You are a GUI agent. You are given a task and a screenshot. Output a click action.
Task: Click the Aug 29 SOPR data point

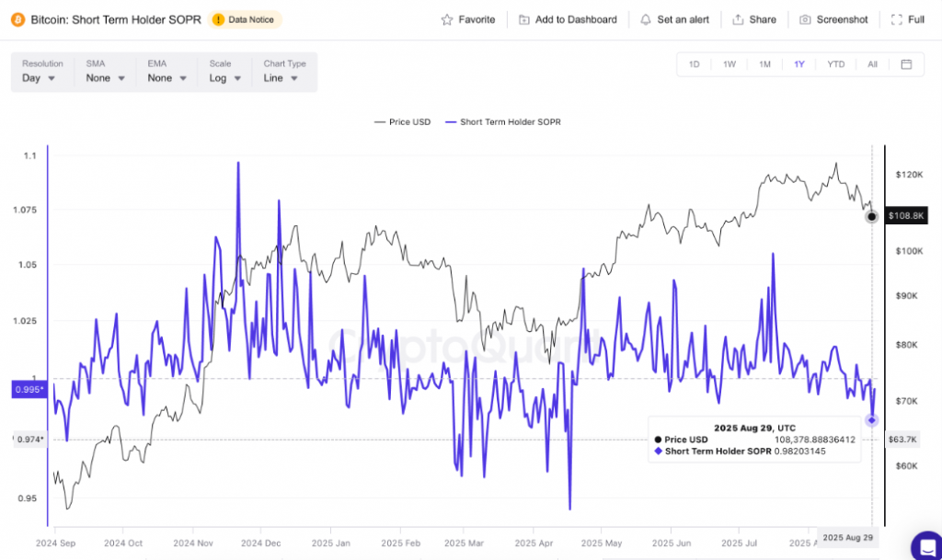point(872,420)
